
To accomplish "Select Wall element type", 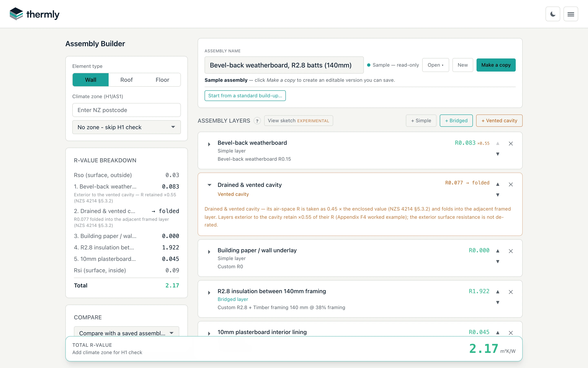I will coord(91,80).
